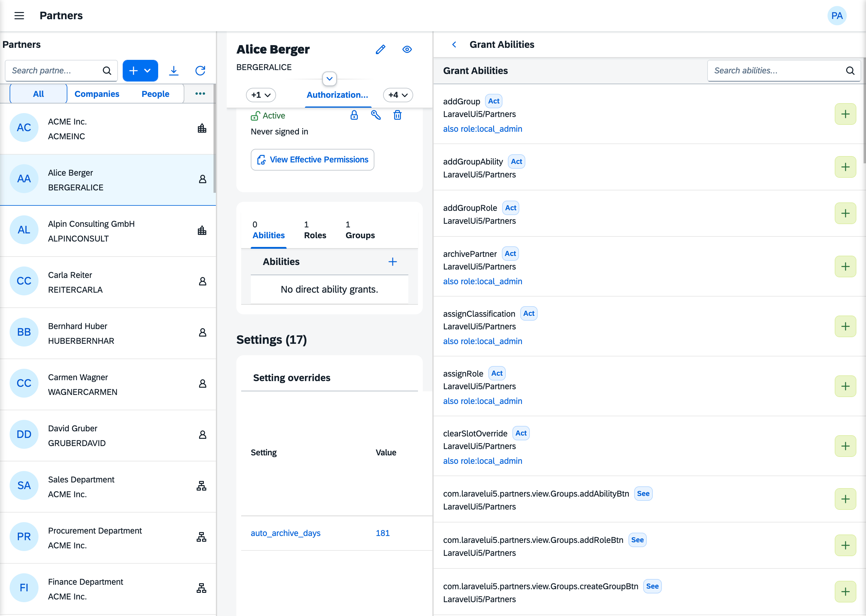
Task: Select David Gruber in partners list
Action: (108, 436)
